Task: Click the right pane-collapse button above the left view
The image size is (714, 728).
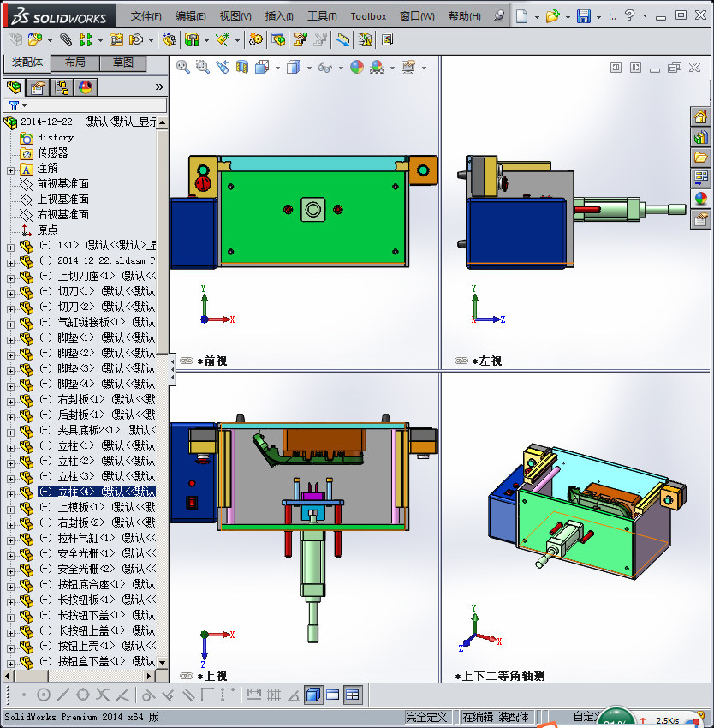Action: [x=635, y=68]
